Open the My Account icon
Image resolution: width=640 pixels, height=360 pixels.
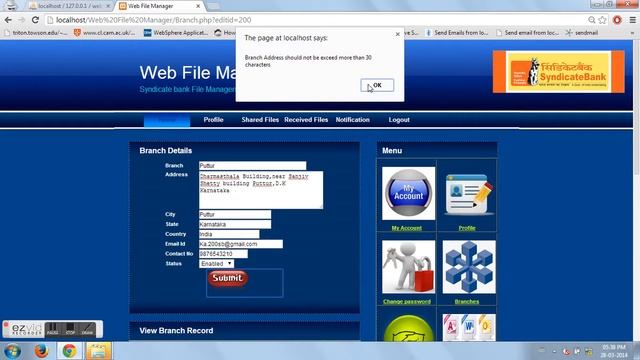click(409, 193)
